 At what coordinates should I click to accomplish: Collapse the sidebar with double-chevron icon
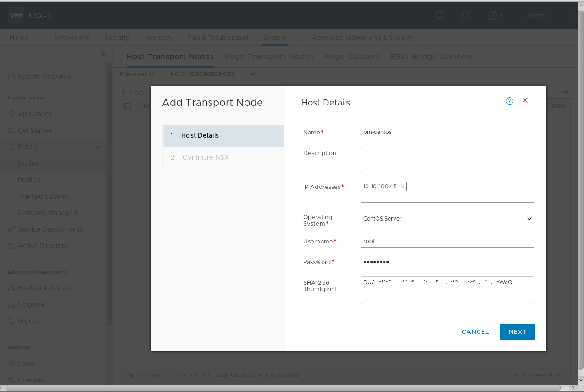(x=104, y=54)
